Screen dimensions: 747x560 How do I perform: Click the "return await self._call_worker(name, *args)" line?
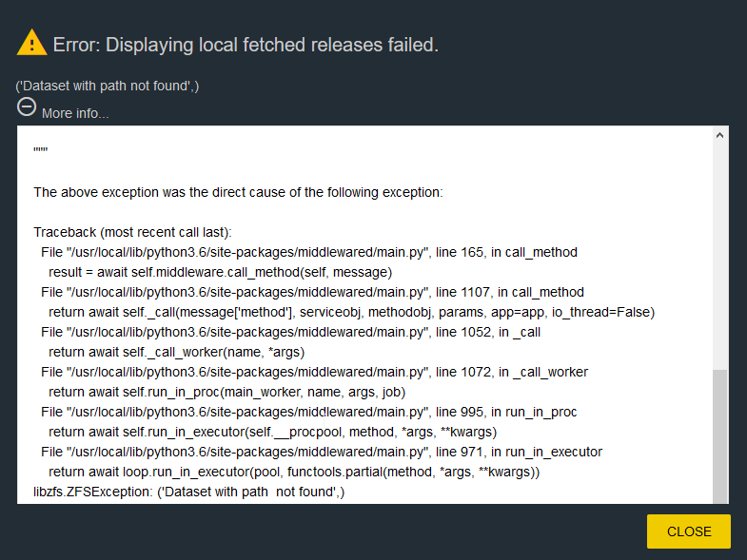(176, 353)
